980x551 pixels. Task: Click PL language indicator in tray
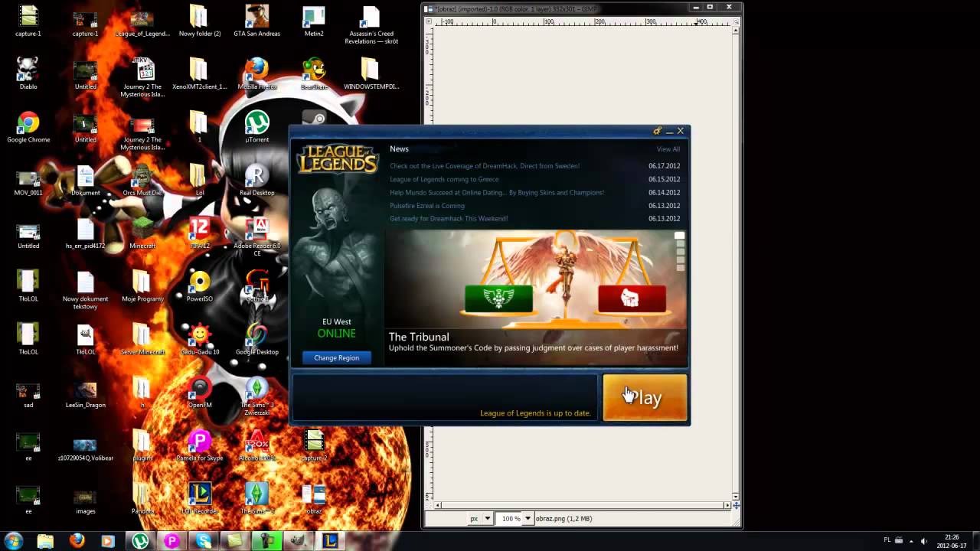pyautogui.click(x=887, y=540)
